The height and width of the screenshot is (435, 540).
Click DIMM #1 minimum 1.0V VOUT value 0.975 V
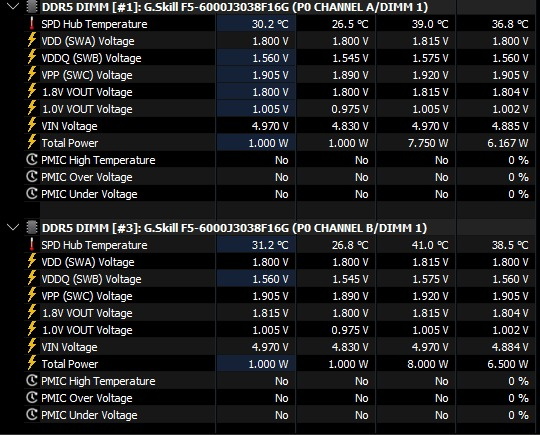[350, 109]
